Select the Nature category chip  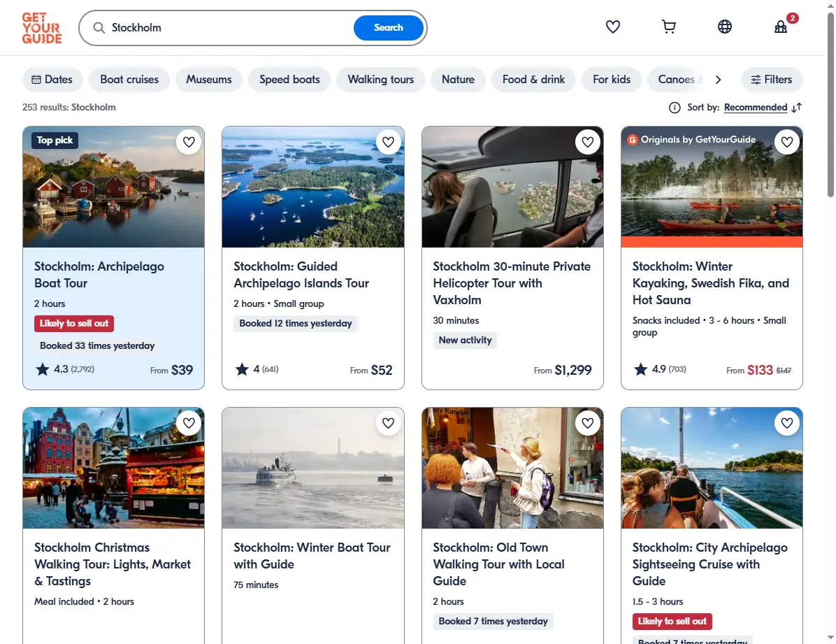click(x=458, y=80)
